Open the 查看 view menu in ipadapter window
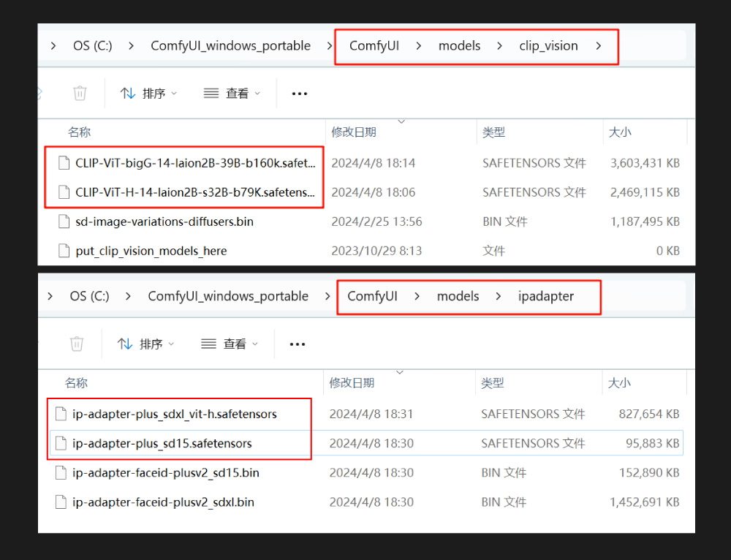This screenshot has width=731, height=560. [229, 344]
